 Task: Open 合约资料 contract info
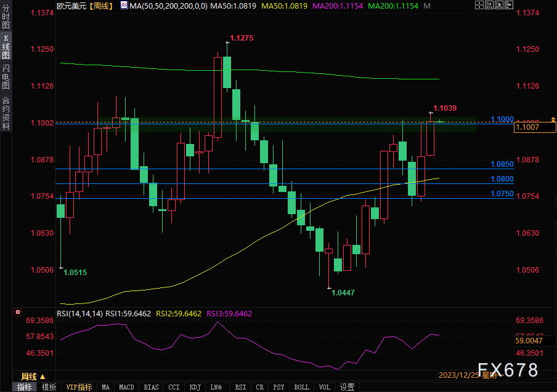(6, 113)
